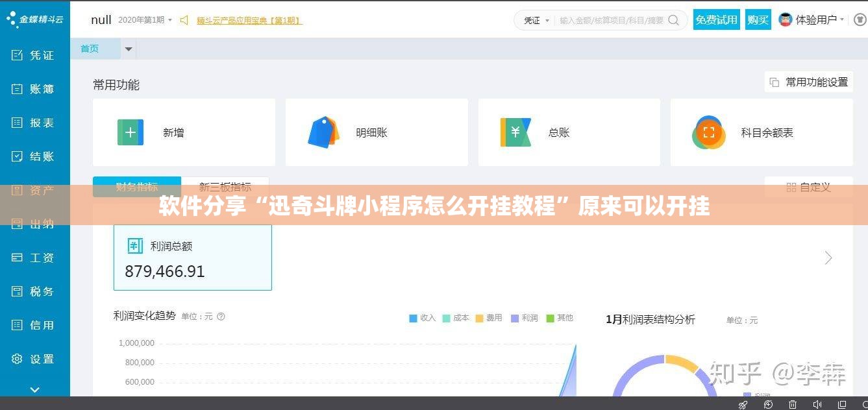
Task: Click the 新增 green plus icon
Action: [x=130, y=132]
